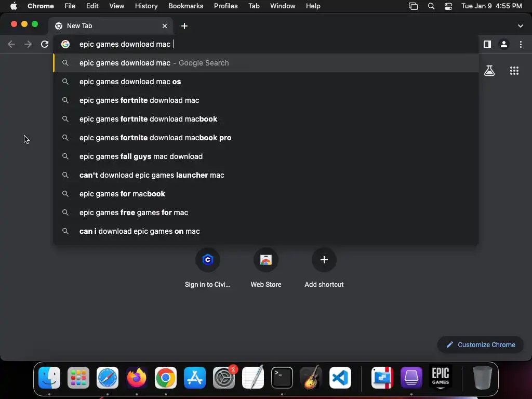Open a new tab with the plus button

click(184, 26)
